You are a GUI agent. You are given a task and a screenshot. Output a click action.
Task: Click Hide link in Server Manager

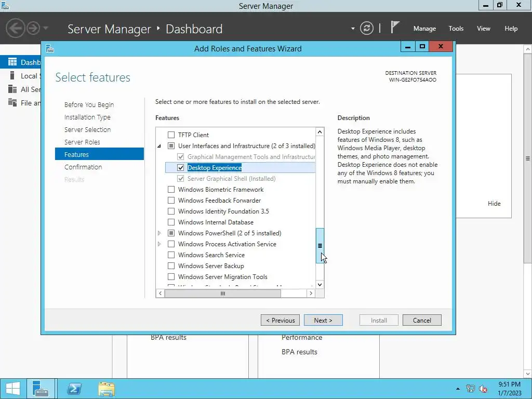(494, 204)
